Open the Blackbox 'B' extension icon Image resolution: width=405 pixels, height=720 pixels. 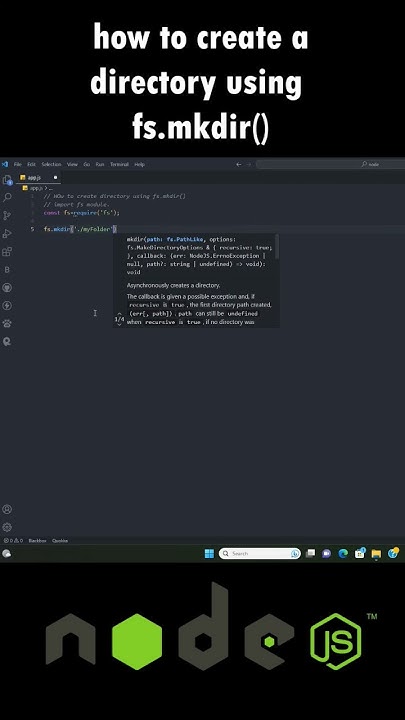tap(7, 270)
